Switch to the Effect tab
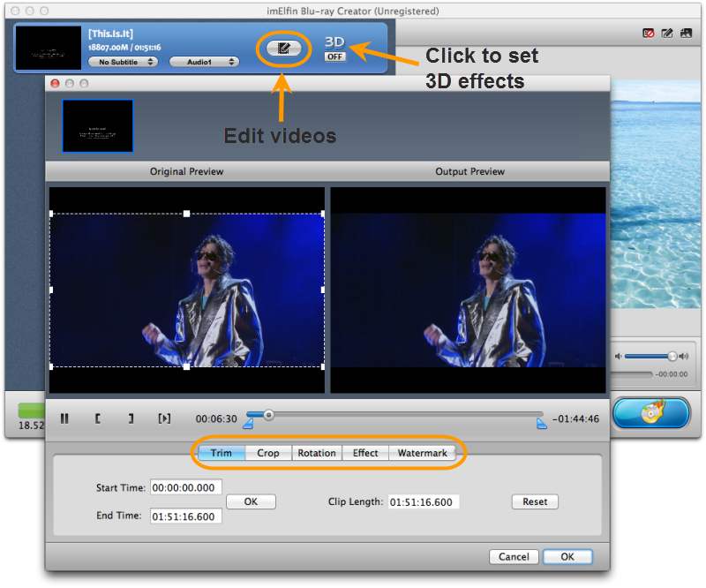This screenshot has width=706, height=588. (365, 453)
